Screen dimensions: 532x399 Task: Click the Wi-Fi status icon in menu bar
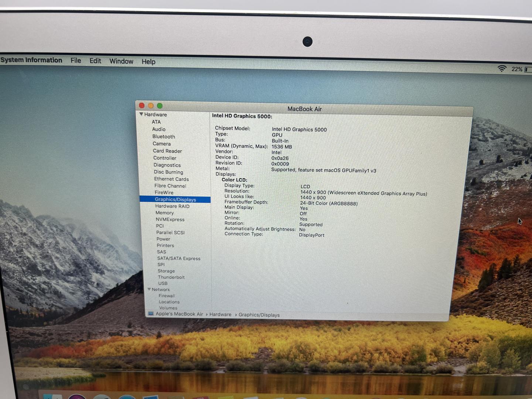point(502,69)
